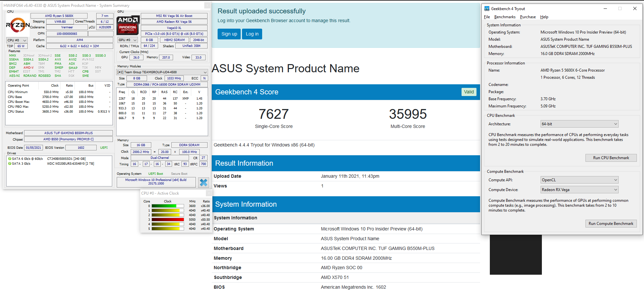The width and height of the screenshot is (644, 290).
Task: Click Core 0 clock bar in Active Clock
Action: 168,206
